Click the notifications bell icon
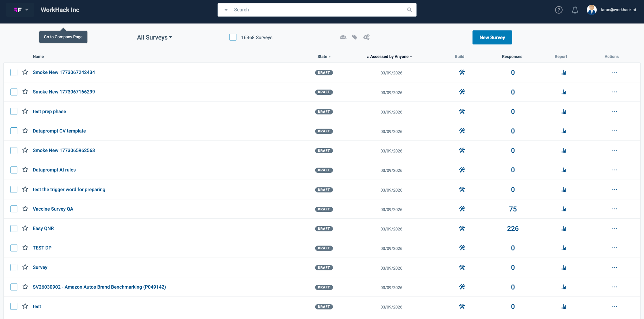644x319 pixels. click(575, 10)
